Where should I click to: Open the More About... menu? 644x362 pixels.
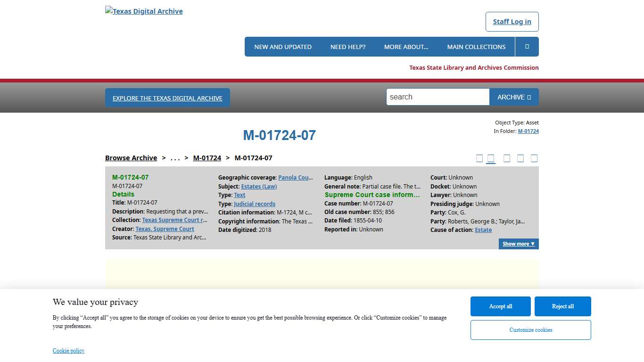pos(406,47)
